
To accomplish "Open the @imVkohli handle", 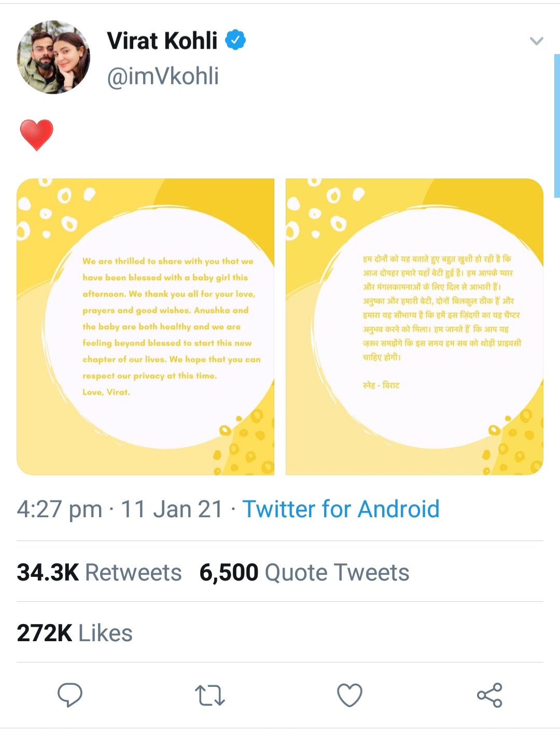I will [x=163, y=76].
